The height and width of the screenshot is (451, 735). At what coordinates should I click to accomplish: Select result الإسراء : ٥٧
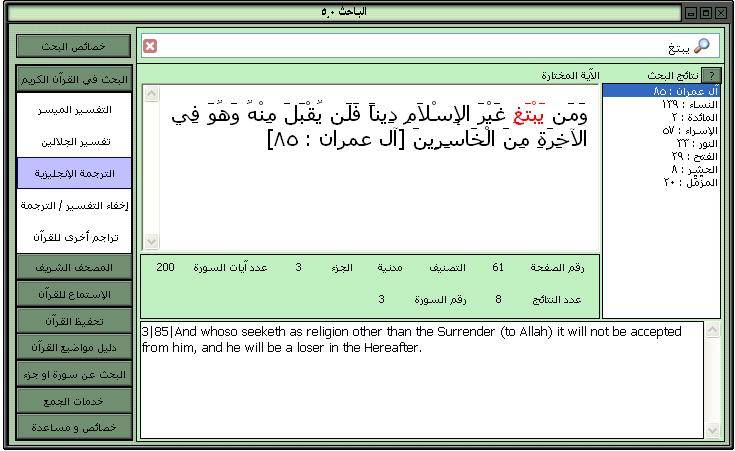[x=661, y=130]
